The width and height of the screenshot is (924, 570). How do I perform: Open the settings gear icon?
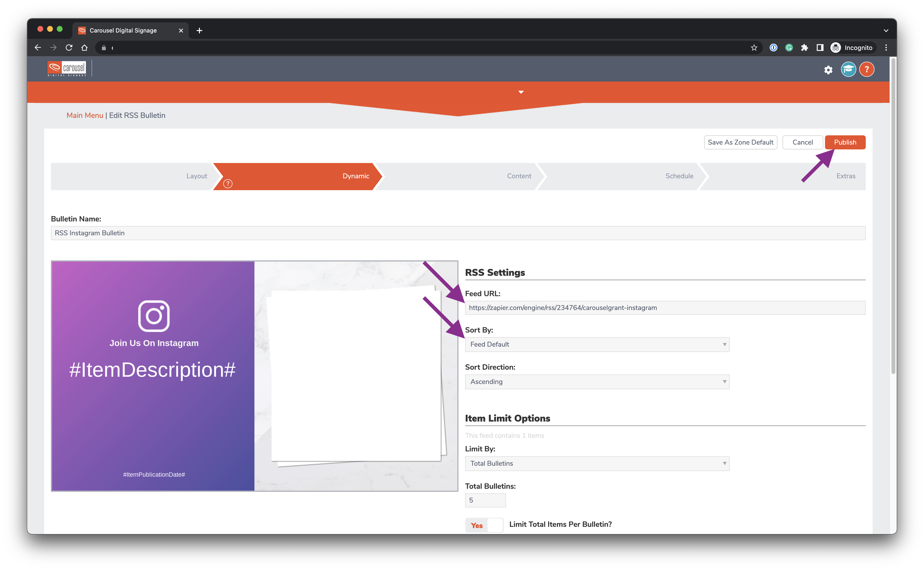click(828, 70)
